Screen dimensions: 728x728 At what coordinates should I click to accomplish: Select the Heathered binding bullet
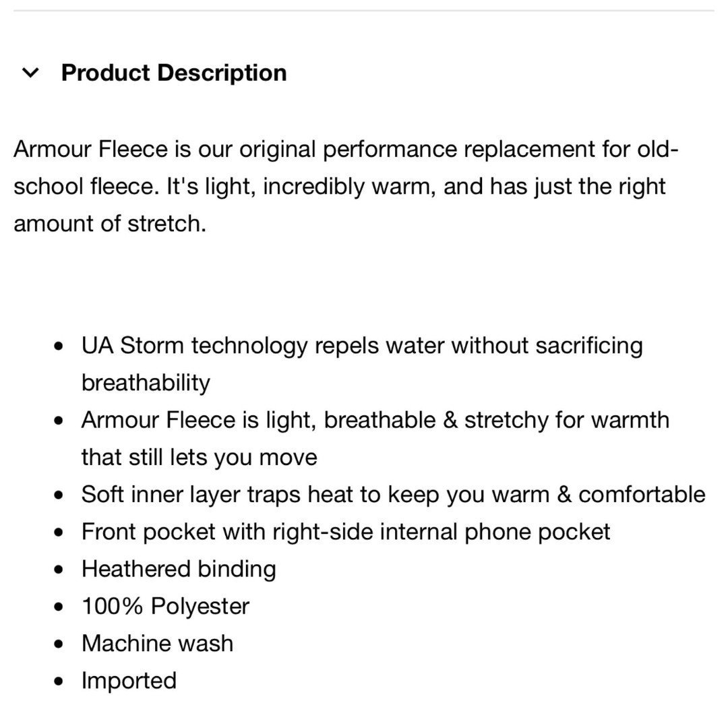click(x=179, y=569)
